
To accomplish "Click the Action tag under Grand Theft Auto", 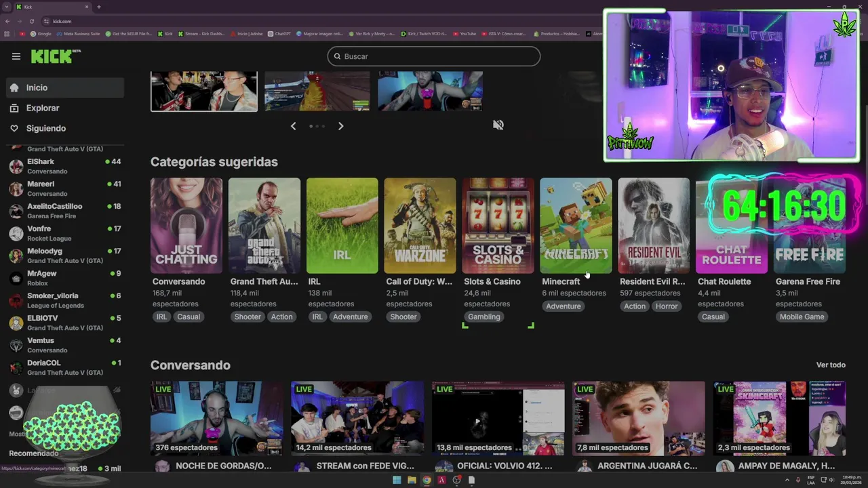I will [x=282, y=317].
